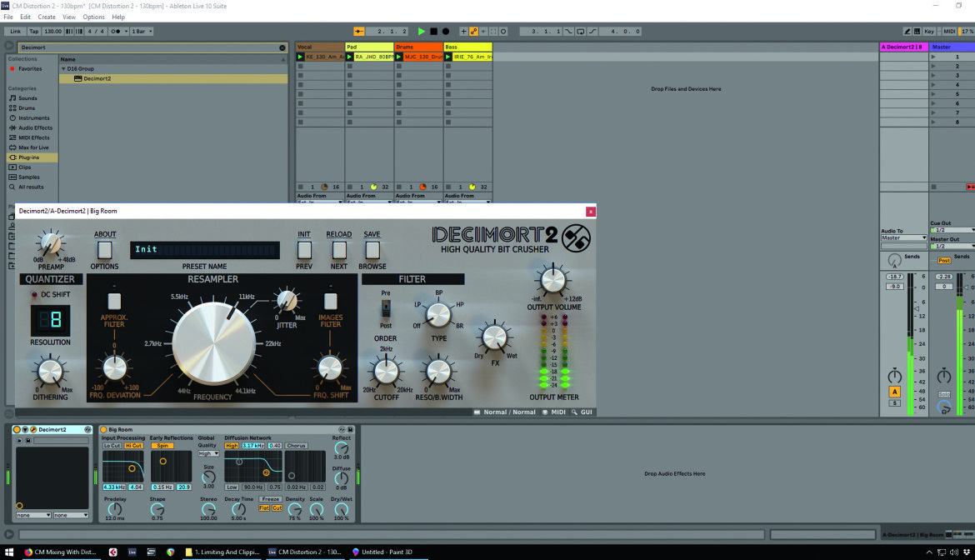Screen dimensions: 975x560
Task: Flip the filter Pre/Post order switch
Action: click(386, 308)
